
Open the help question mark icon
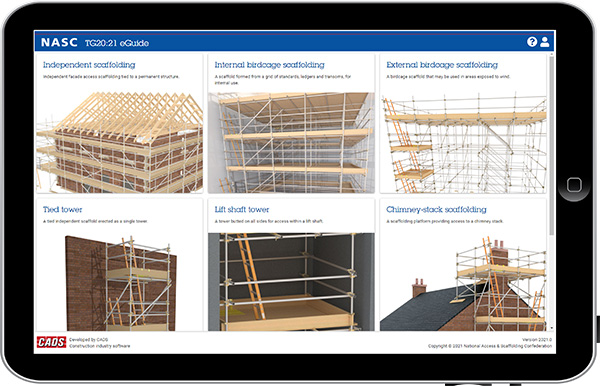coord(532,42)
